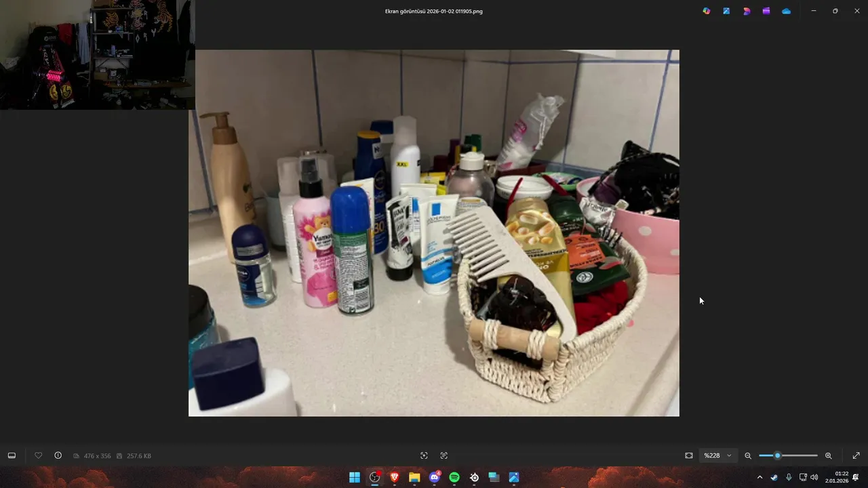Click the microphone tray icon

[x=789, y=477]
